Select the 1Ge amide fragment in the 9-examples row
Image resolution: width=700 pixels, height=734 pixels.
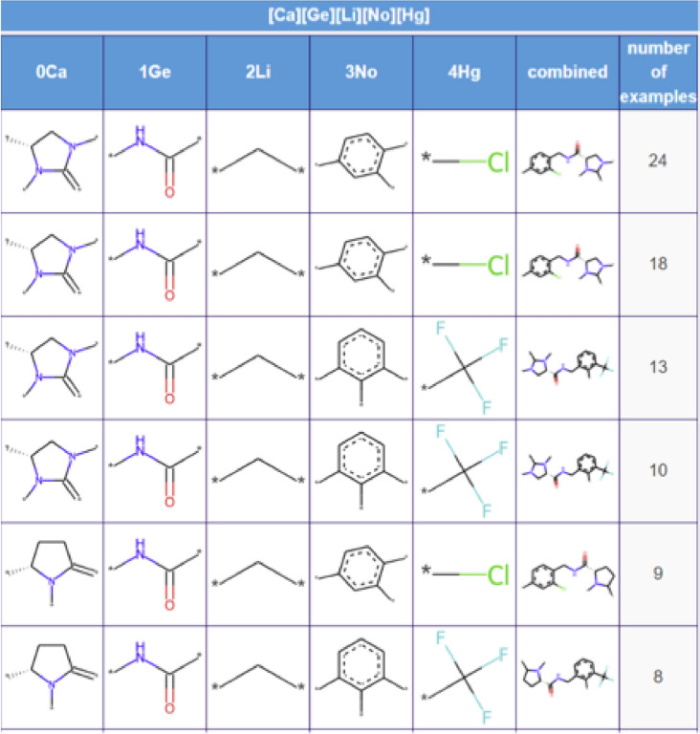click(x=155, y=573)
